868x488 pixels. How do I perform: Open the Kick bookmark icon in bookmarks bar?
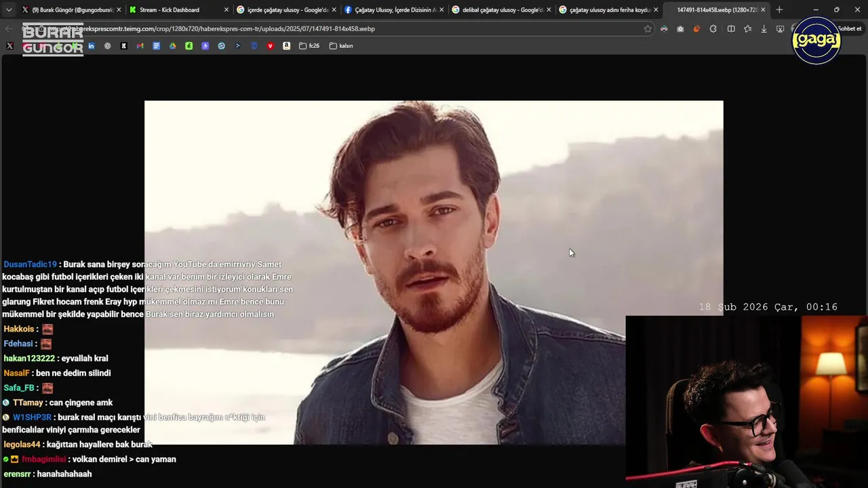(123, 46)
